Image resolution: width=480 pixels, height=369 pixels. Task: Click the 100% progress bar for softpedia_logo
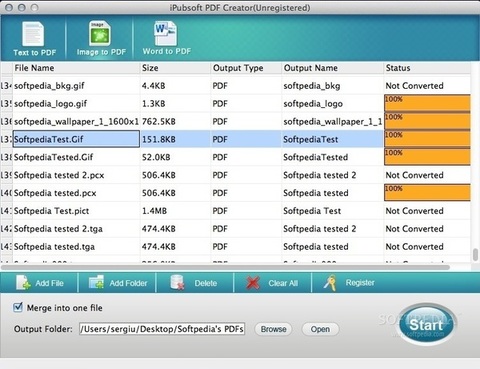(427, 103)
